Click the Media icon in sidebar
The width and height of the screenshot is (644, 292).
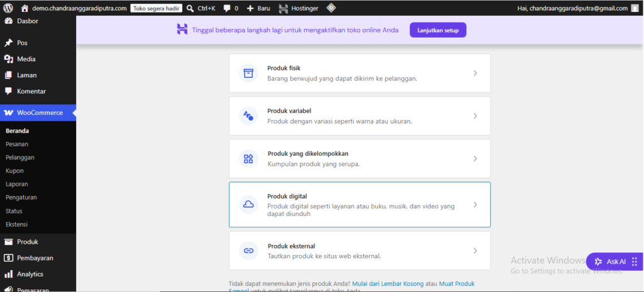(x=9, y=59)
